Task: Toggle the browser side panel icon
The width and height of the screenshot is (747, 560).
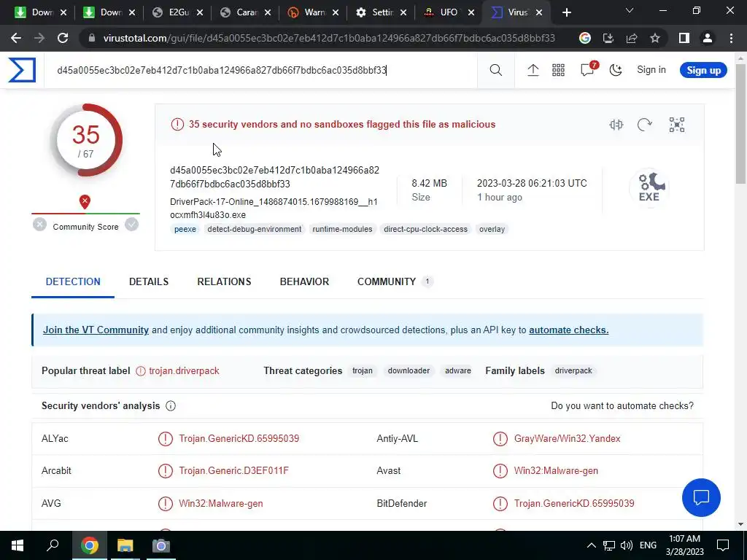Action: click(x=684, y=38)
